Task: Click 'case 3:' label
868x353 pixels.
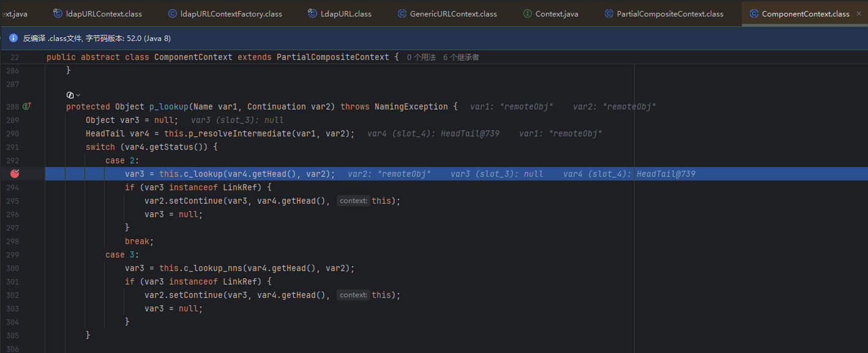Action: coord(122,255)
